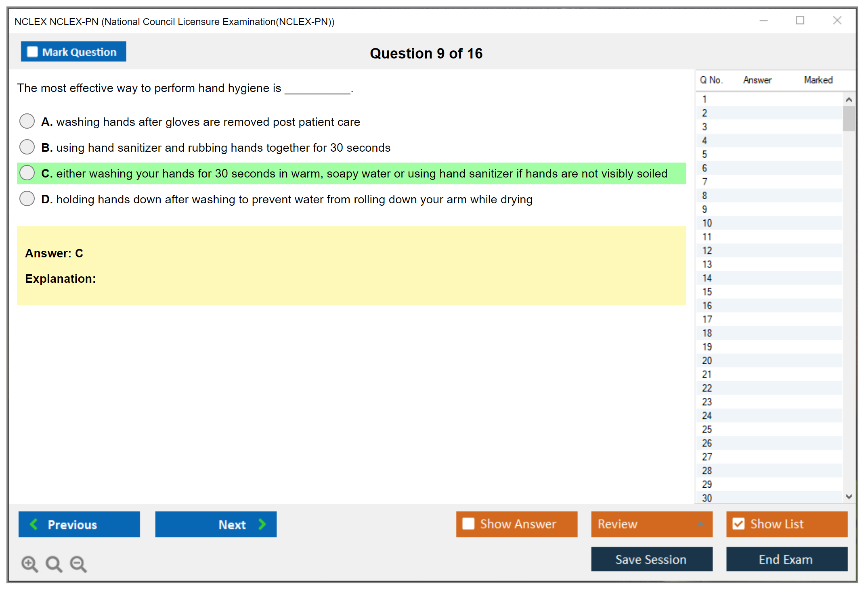Toggle the Mark Question checkbox
The width and height of the screenshot is (868, 593).
tap(32, 52)
